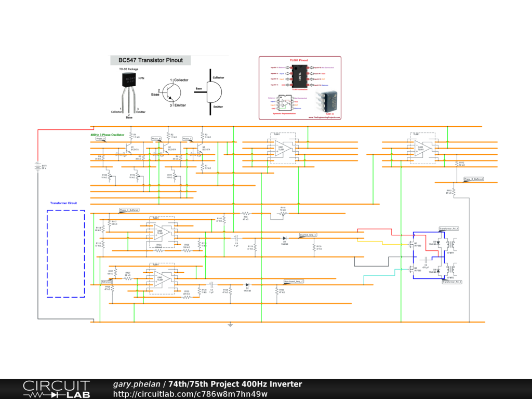Viewport: 532px width, 399px height.
Task: Select the XFMR1 transformer symbol
Action: click(x=450, y=244)
